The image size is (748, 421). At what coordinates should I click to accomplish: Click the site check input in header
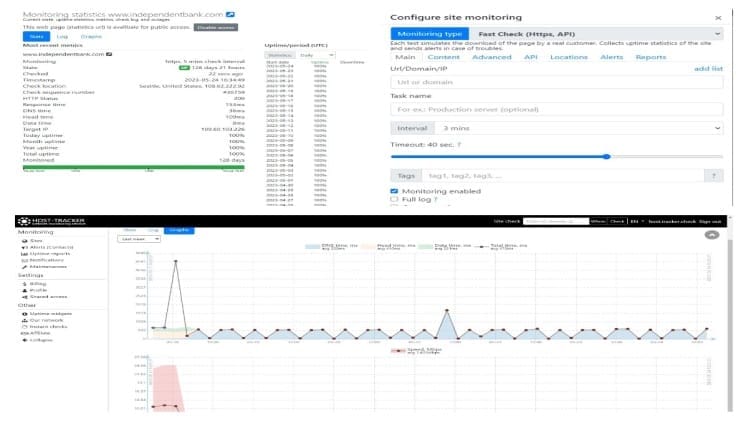556,221
